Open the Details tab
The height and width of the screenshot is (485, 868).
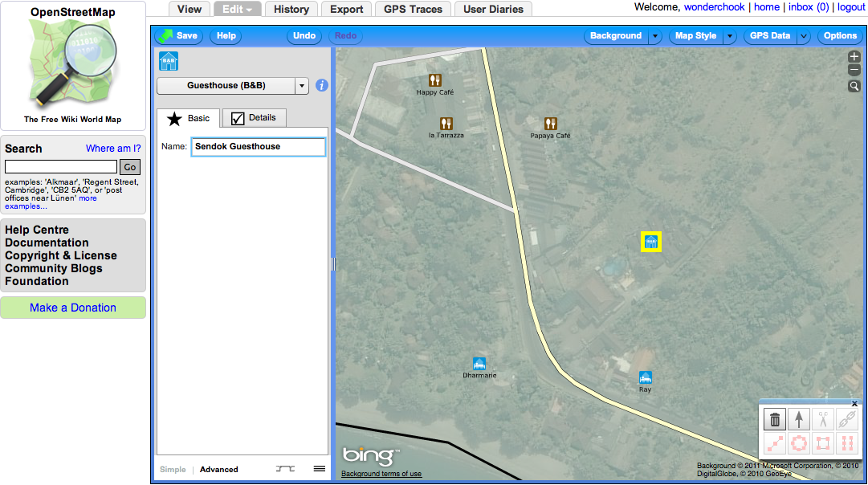(x=254, y=118)
